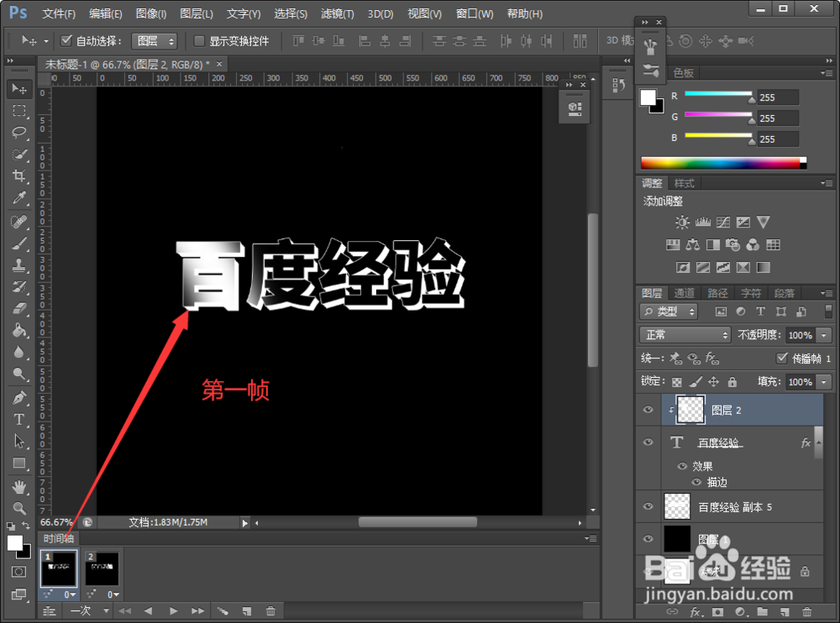Hide the 描边 stroke effect
Image resolution: width=840 pixels, height=623 pixels.
coord(696,482)
